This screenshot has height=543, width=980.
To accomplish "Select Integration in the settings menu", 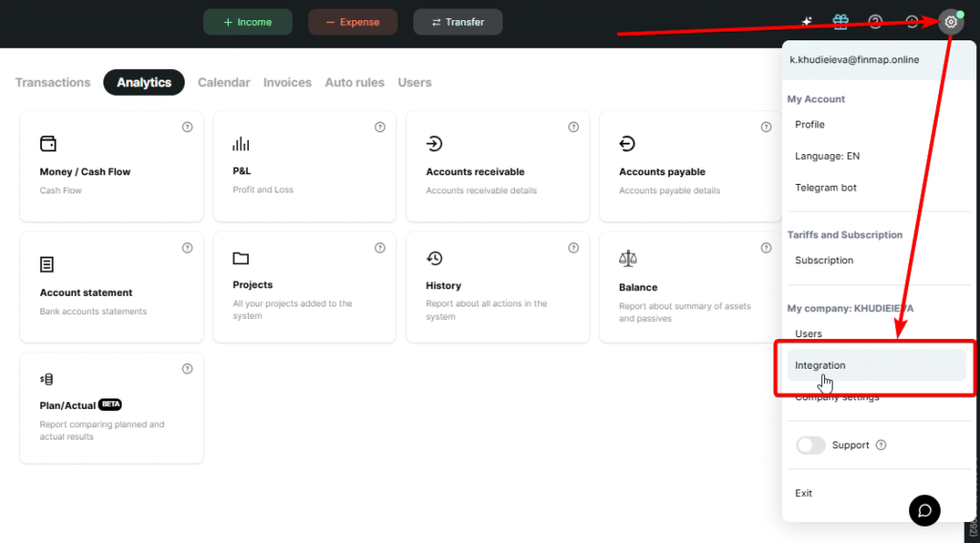I will [820, 365].
